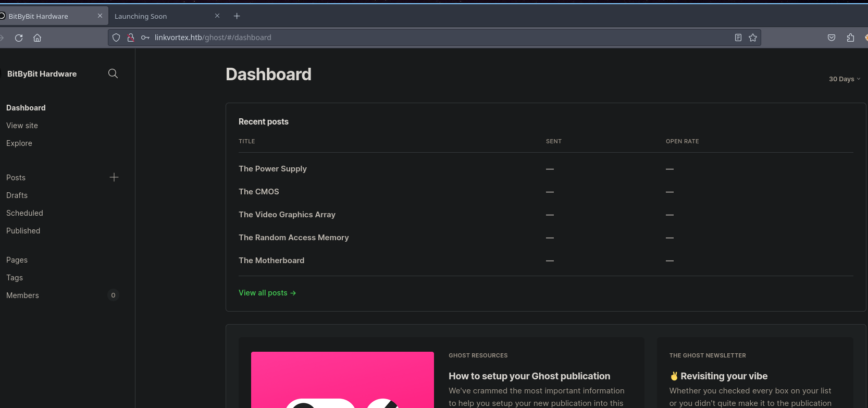Open Pages in the sidebar

17,260
